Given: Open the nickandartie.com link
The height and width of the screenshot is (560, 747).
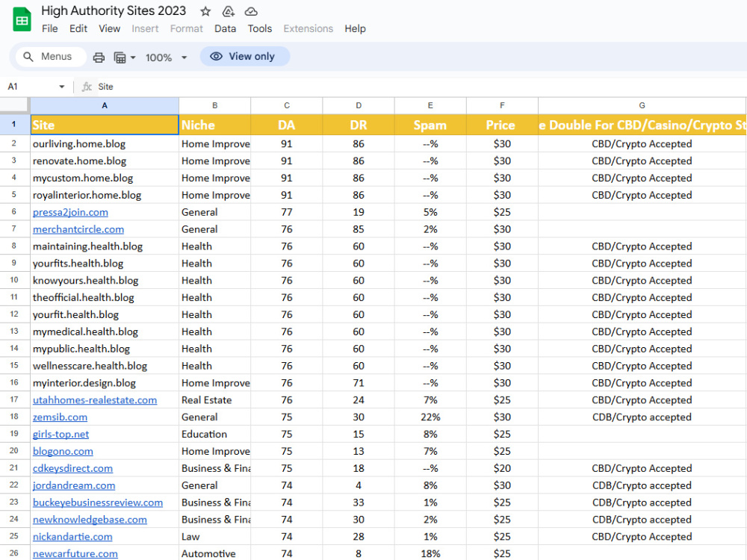Looking at the screenshot, I should point(72,537).
